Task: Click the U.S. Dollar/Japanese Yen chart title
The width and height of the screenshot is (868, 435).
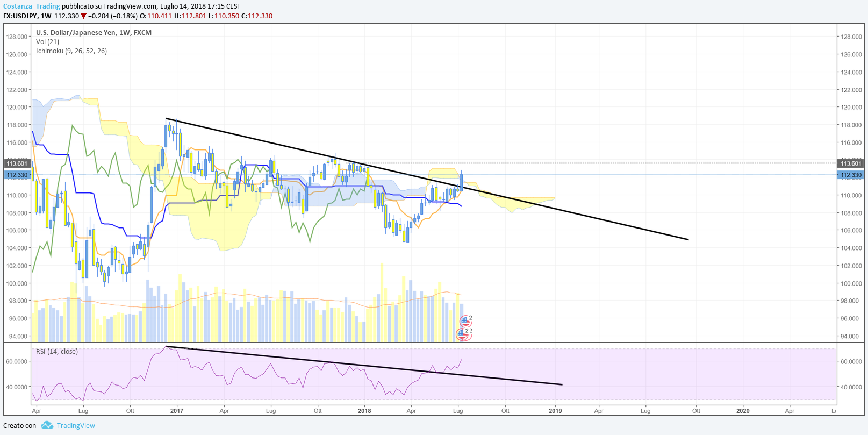Action: tap(94, 32)
